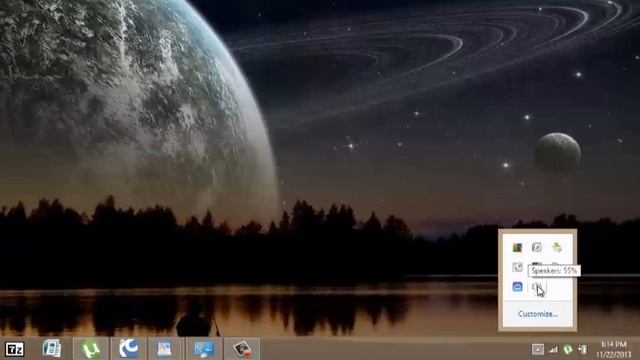Click the green icon in the popup's top row
This screenshot has width=640, height=360.
click(557, 247)
